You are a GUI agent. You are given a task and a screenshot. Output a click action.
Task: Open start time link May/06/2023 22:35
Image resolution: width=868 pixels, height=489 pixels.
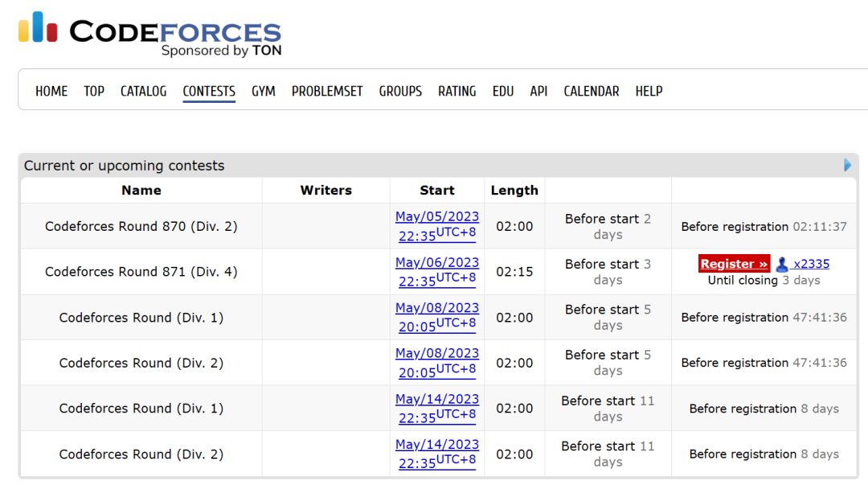[436, 271]
